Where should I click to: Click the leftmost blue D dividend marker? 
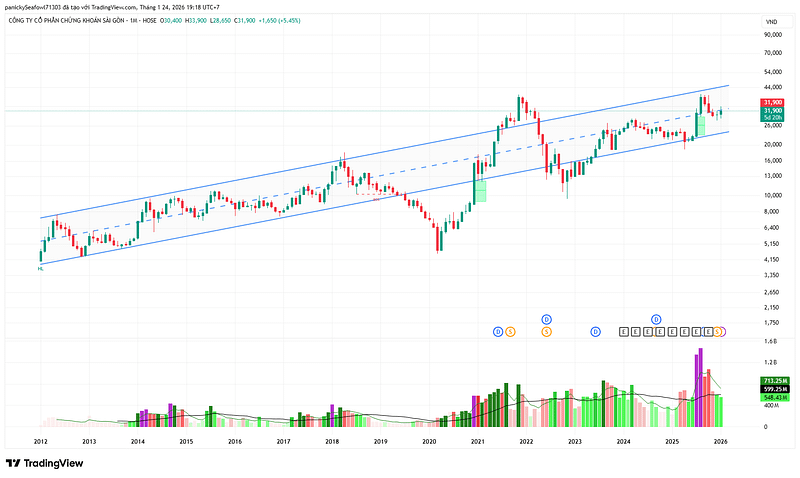click(x=498, y=331)
